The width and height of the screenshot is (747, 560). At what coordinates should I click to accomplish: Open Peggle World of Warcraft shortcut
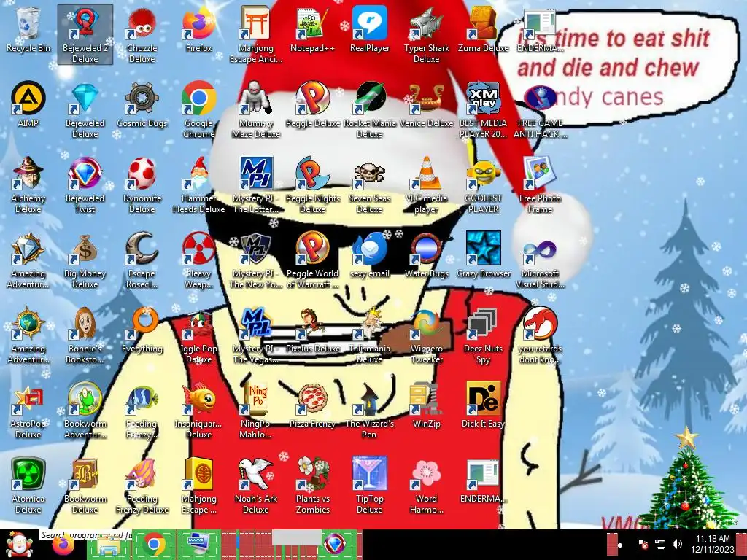pyautogui.click(x=312, y=260)
